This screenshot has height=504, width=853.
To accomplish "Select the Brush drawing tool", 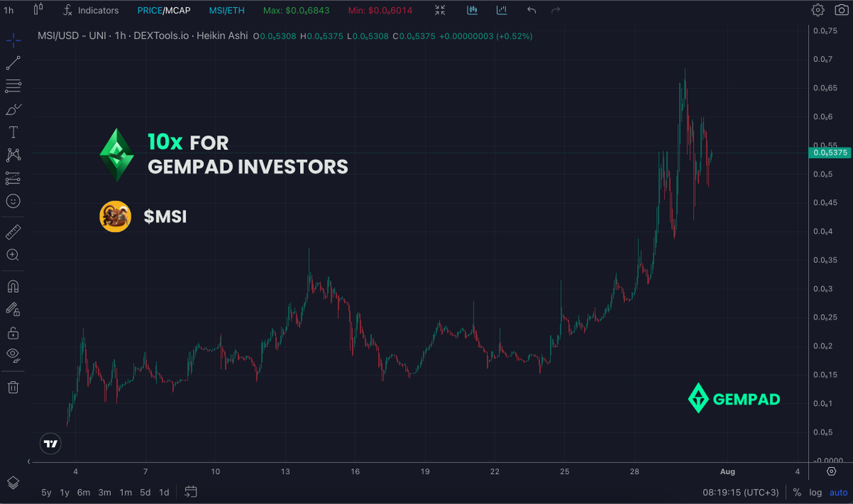I will pos(13,109).
